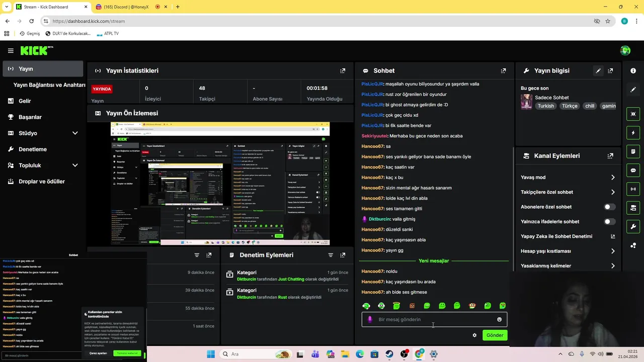This screenshot has width=644, height=362.
Task: Open OBS Studio from the taskbar
Action: 404,354
